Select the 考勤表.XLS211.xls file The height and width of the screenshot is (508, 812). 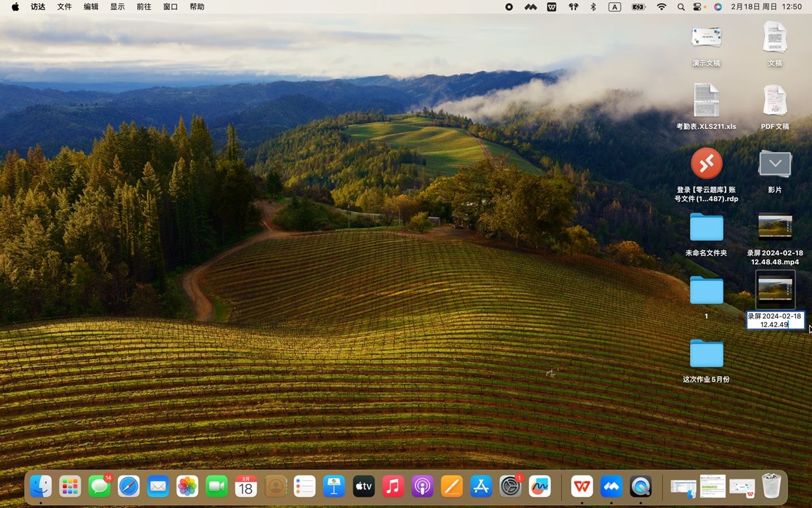coord(706,100)
